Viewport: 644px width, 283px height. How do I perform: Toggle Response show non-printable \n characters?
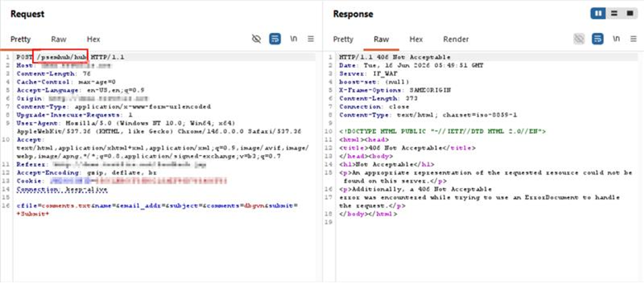tap(616, 39)
